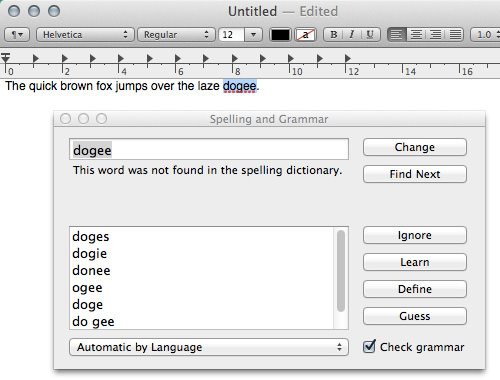Click the tab stop marker at ruler 12

pyautogui.click(x=348, y=59)
